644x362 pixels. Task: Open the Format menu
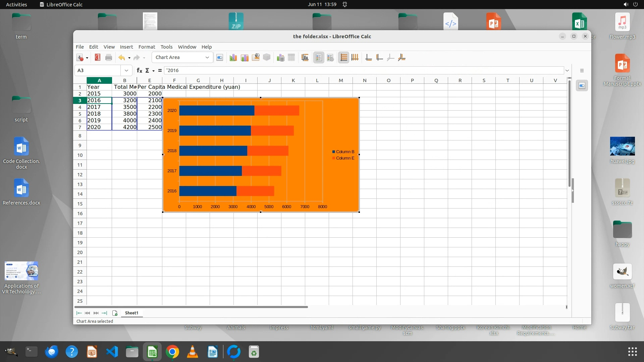tap(147, 47)
